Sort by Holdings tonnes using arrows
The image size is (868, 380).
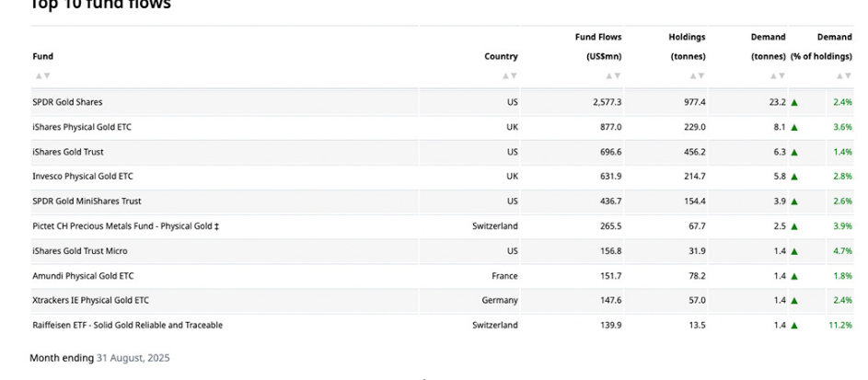pyautogui.click(x=697, y=75)
